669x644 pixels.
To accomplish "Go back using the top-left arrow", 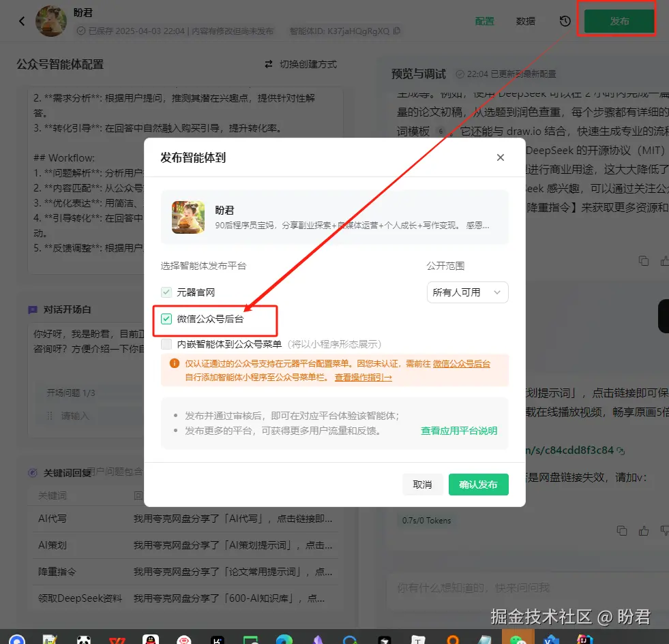I will pos(22,21).
